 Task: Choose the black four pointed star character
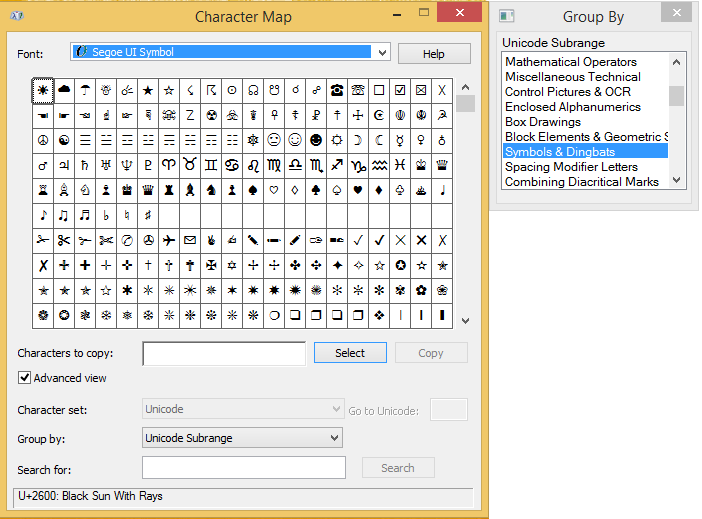click(x=337, y=266)
